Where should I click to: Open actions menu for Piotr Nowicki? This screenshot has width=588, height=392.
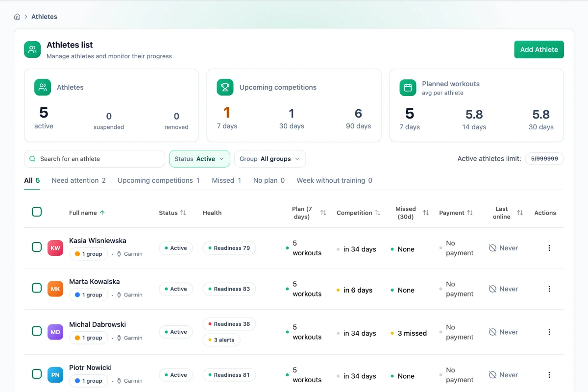[549, 375]
